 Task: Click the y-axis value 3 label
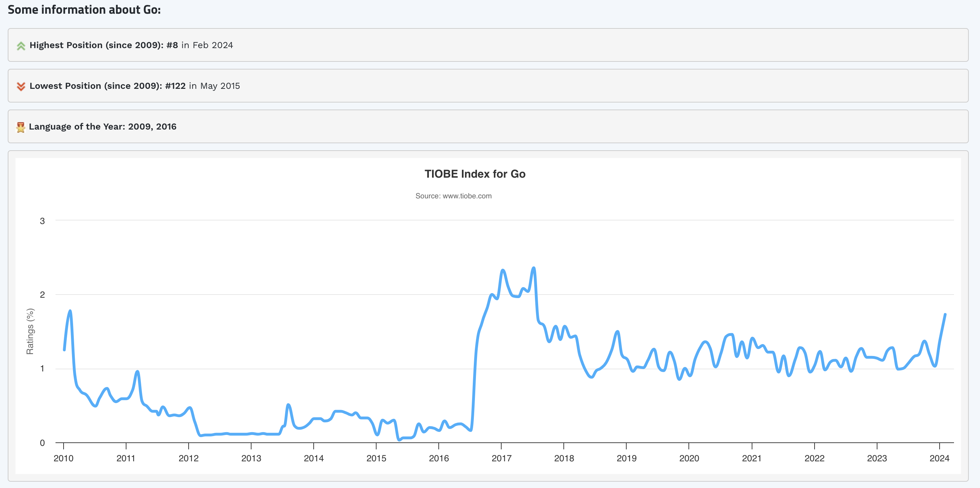pyautogui.click(x=42, y=221)
